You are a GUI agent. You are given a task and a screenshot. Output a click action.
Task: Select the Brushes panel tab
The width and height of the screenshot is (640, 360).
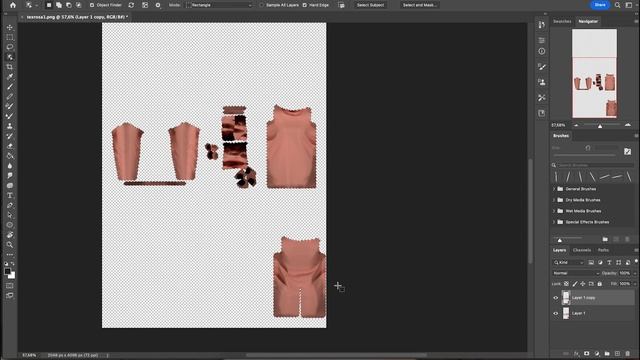[561, 136]
